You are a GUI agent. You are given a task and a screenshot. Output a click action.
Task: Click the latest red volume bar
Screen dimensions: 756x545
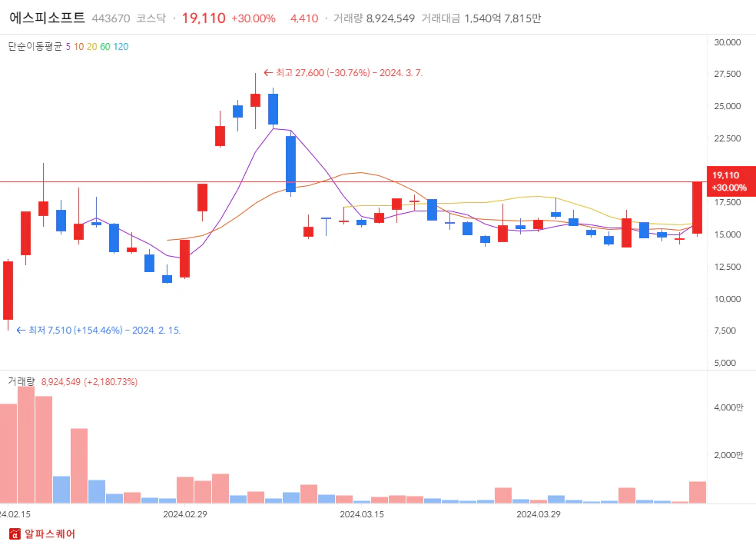pyautogui.click(x=697, y=493)
